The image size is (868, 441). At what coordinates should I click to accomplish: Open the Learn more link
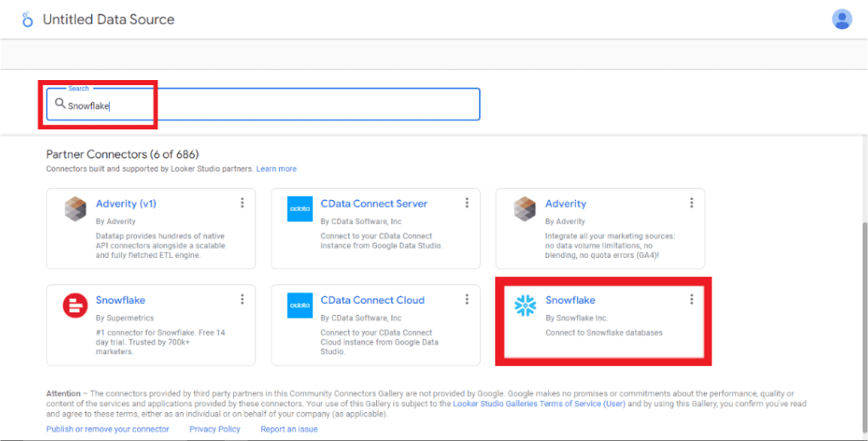pos(277,169)
